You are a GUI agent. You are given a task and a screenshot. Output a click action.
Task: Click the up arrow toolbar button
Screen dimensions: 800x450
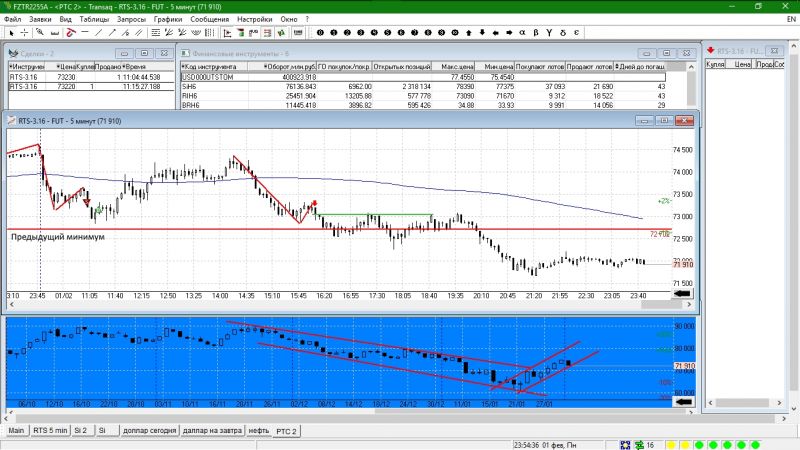(468, 33)
